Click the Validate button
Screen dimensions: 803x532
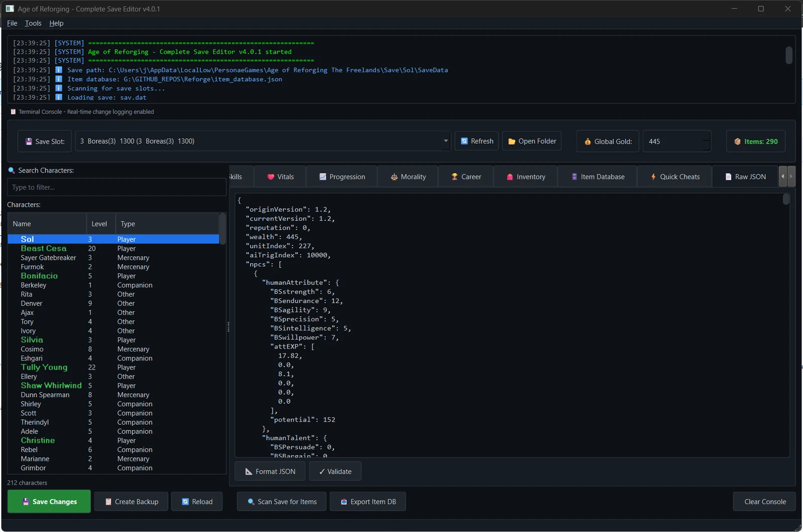(335, 471)
